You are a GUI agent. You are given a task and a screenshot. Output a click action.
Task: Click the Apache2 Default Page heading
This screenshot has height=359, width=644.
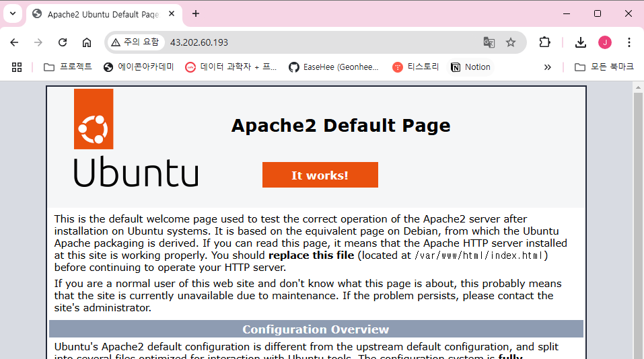coord(341,126)
